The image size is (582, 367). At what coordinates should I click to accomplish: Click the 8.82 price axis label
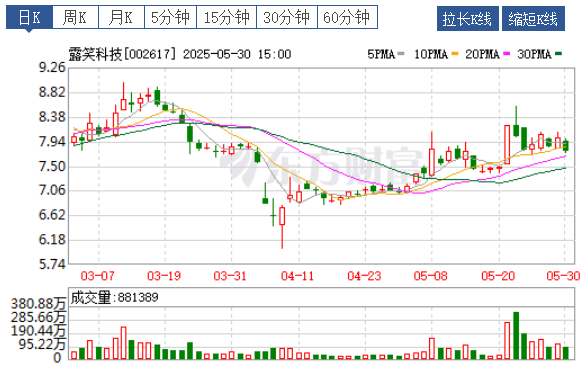point(52,92)
